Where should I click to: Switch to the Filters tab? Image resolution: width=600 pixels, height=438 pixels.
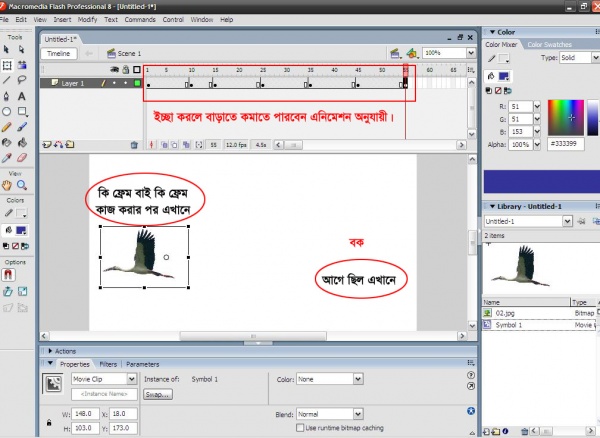[x=108, y=364]
